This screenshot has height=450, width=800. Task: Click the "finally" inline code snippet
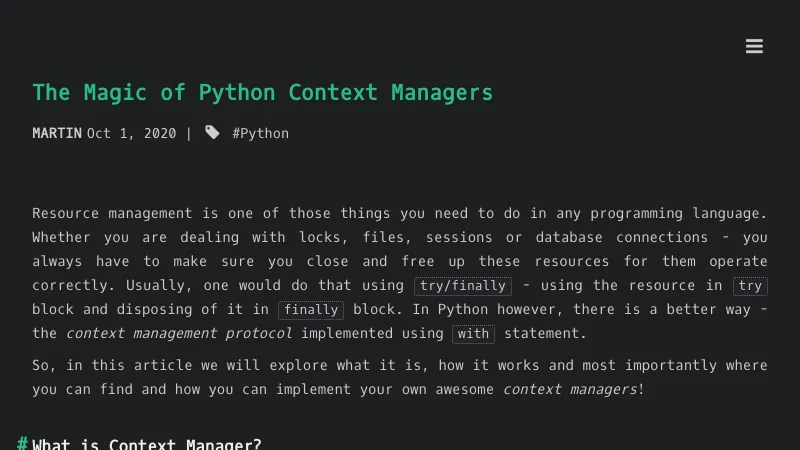pyautogui.click(x=311, y=310)
